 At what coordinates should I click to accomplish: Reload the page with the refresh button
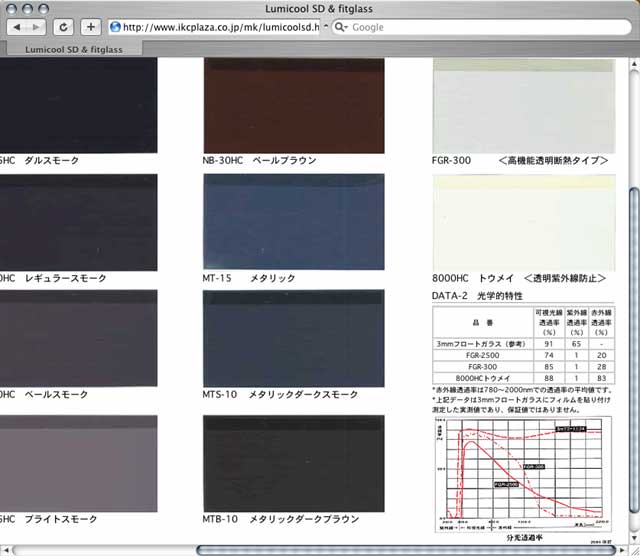[x=63, y=27]
